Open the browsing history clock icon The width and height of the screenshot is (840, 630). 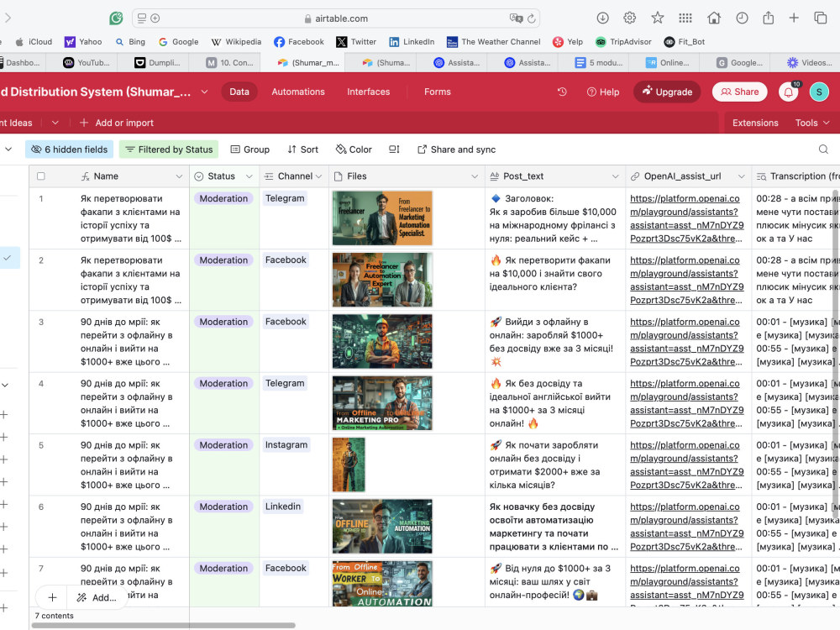742,18
